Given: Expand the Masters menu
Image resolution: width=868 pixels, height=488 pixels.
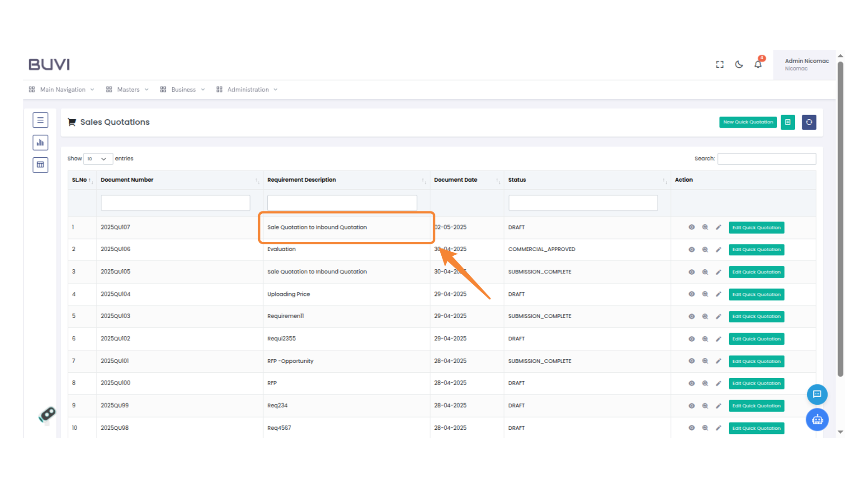Looking at the screenshot, I should (127, 89).
